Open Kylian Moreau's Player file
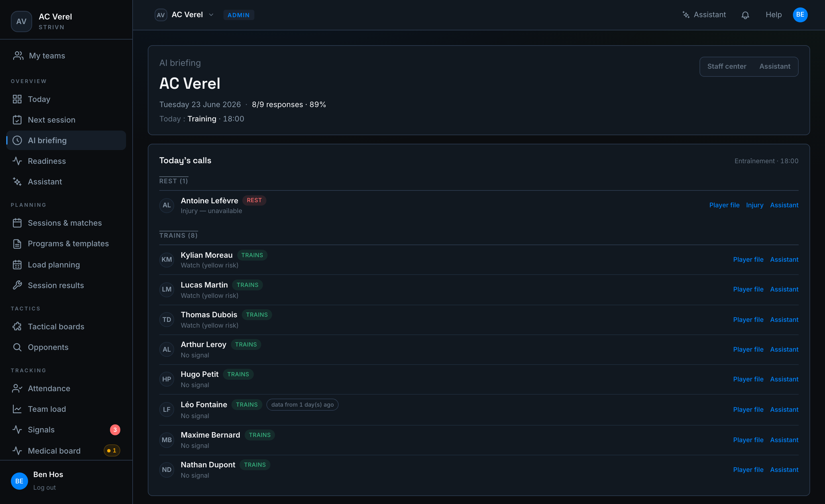The image size is (825, 504). (x=748, y=260)
